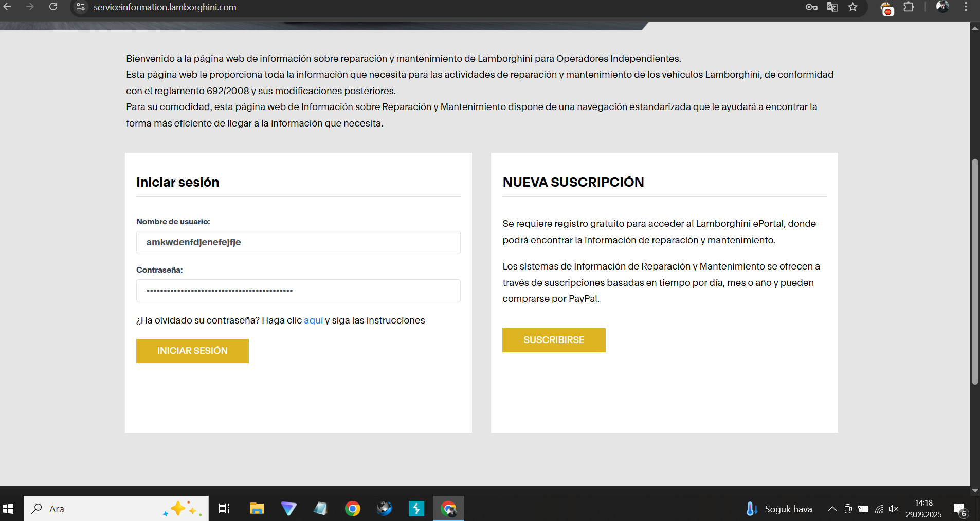Switch to the active Chrome profile window
980x521 pixels.
coord(448,509)
